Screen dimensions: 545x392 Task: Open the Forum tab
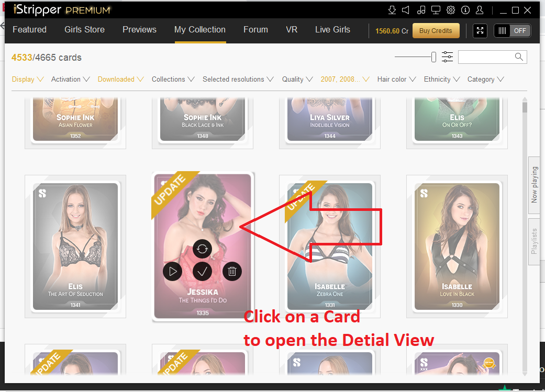click(x=255, y=30)
